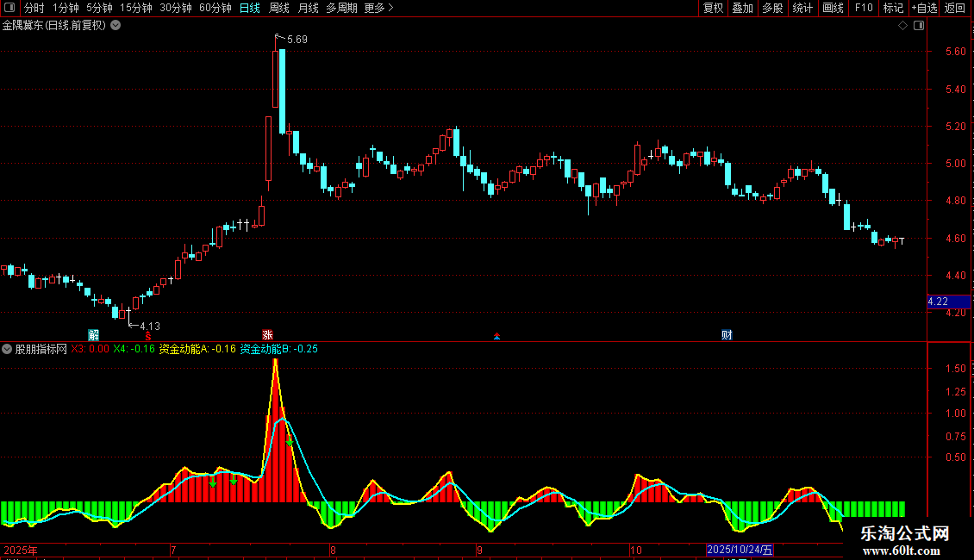Click the 5.00 price axis label

coord(955,164)
